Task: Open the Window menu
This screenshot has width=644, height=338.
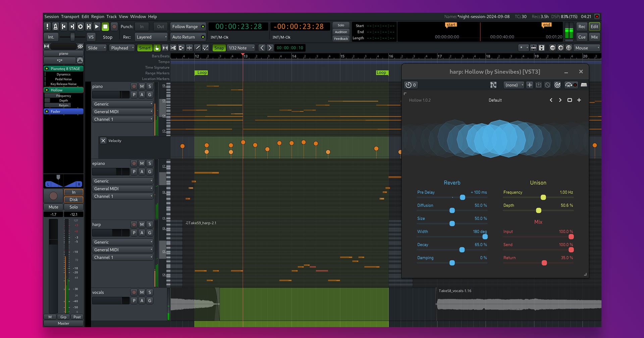Action: click(x=138, y=16)
